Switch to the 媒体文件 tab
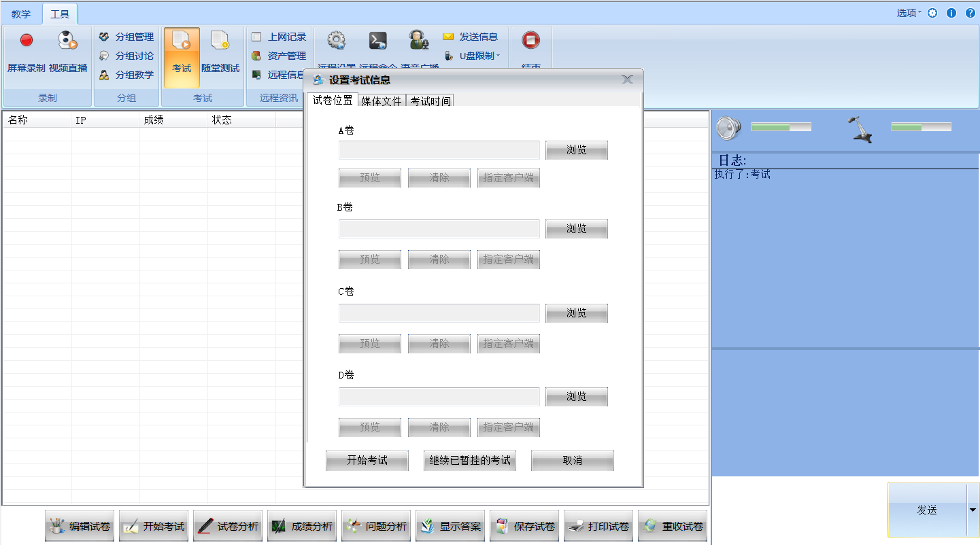The height and width of the screenshot is (545, 980). tap(381, 101)
